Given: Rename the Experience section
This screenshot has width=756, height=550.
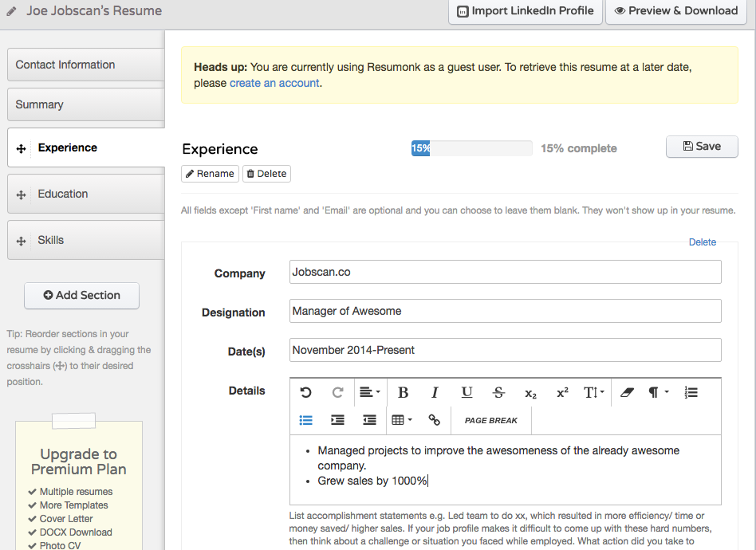Looking at the screenshot, I should click(x=211, y=174).
